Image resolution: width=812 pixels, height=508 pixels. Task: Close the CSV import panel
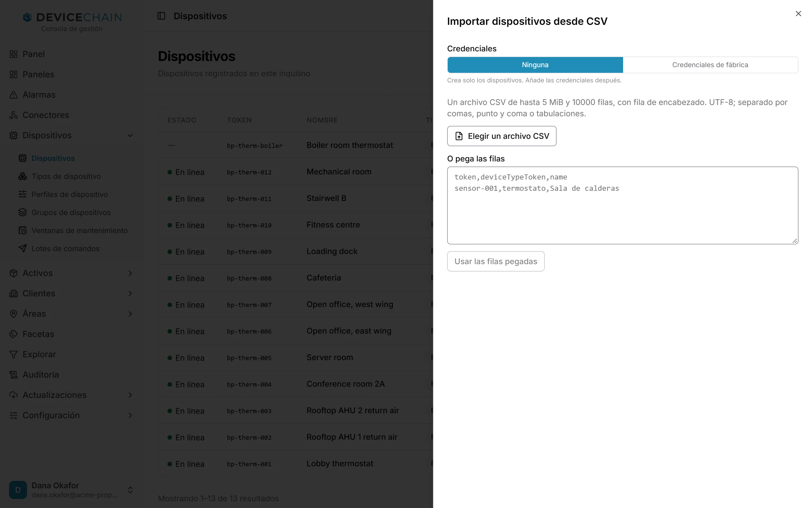tap(798, 14)
